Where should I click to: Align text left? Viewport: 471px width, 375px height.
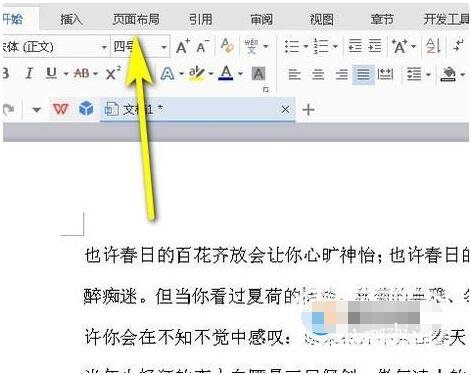pyautogui.click(x=294, y=74)
